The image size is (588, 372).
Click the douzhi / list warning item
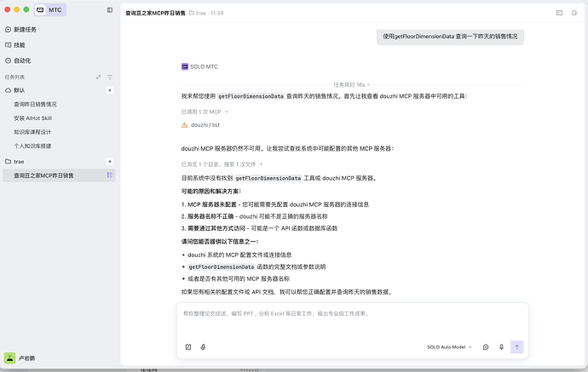click(x=200, y=125)
